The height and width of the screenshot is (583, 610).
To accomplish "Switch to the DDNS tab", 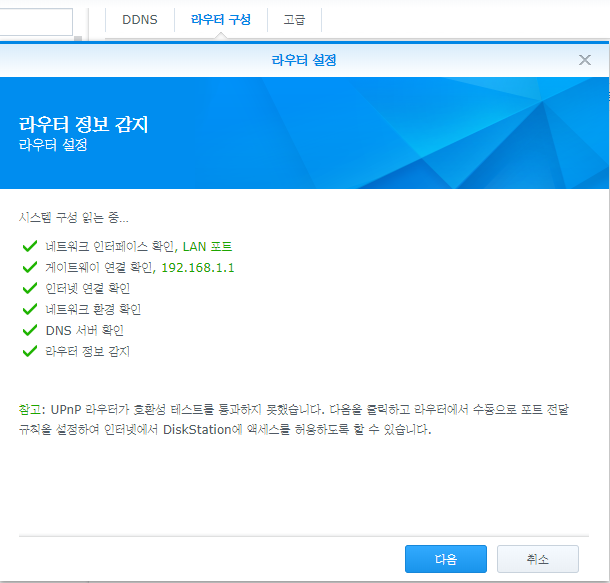I will click(140, 19).
